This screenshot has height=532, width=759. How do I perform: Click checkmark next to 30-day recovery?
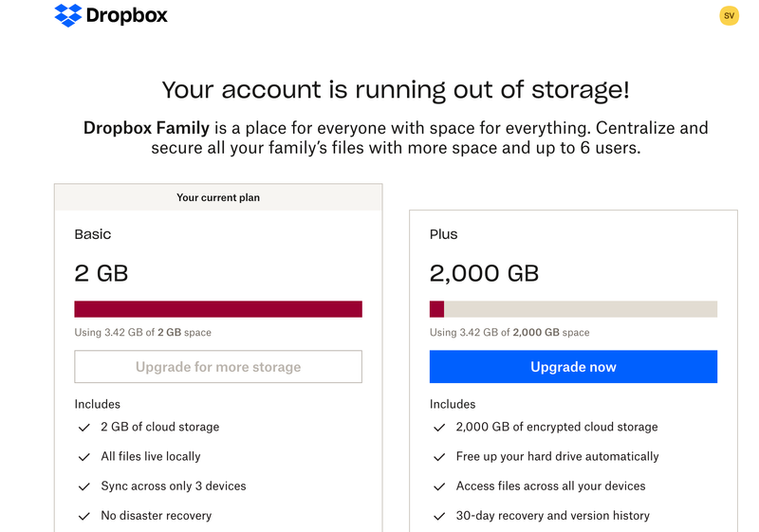(x=439, y=517)
